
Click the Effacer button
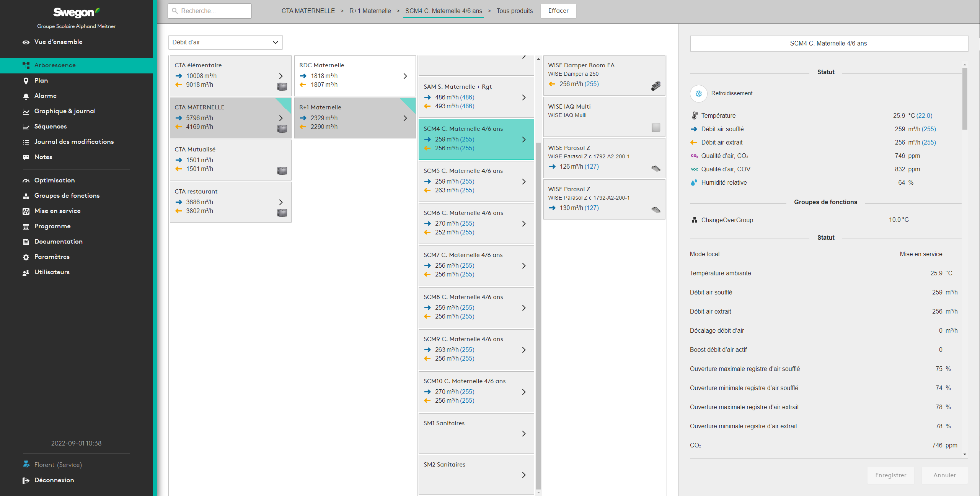558,11
